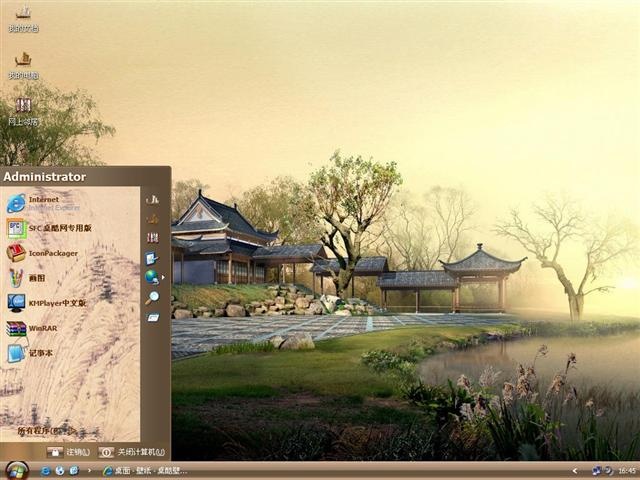Click the 注销 log off button
The image size is (640, 480).
click(69, 452)
